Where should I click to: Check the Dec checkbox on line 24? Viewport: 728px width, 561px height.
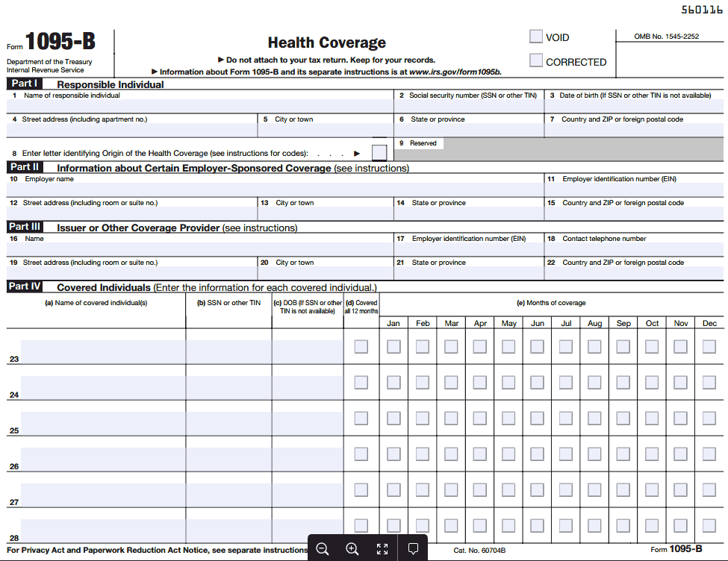pos(709,383)
